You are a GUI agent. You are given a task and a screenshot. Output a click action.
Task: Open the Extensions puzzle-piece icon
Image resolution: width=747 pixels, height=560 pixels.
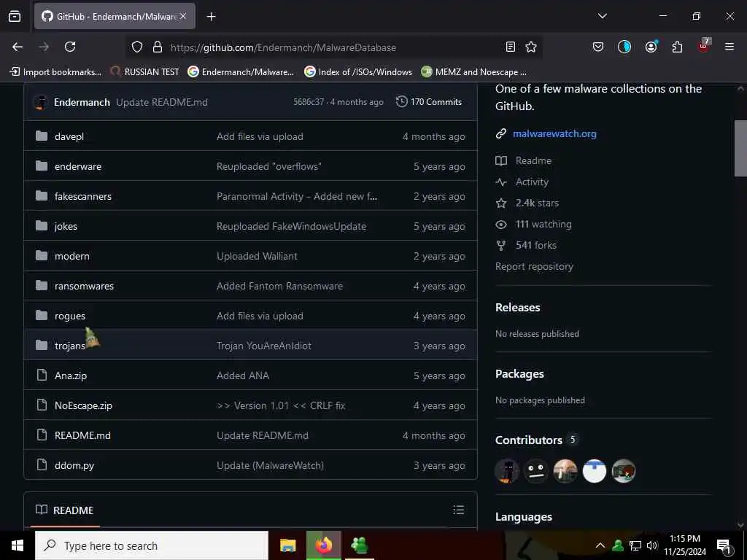point(677,47)
